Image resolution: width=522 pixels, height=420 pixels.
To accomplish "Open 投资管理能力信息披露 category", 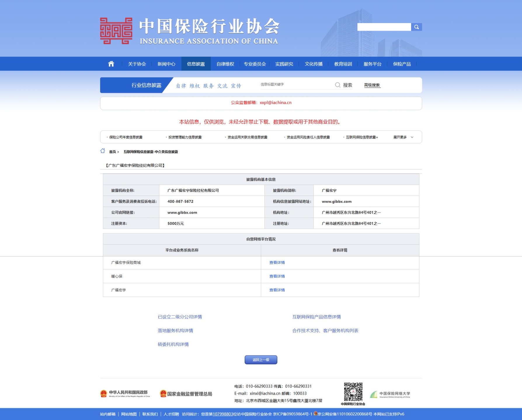I will point(185,137).
